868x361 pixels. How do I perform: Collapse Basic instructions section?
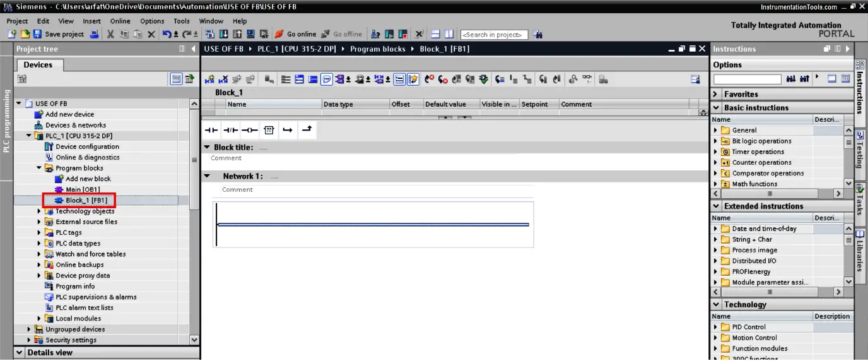[x=716, y=108]
